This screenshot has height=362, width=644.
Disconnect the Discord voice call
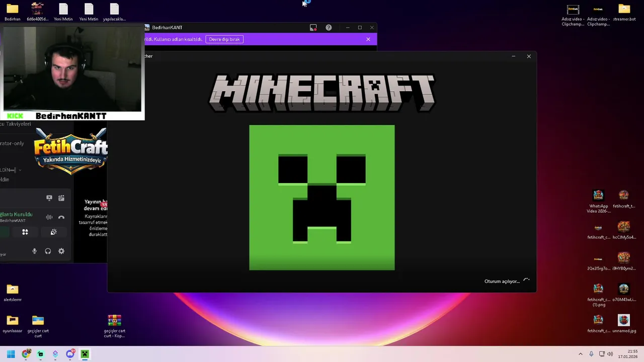tap(61, 217)
